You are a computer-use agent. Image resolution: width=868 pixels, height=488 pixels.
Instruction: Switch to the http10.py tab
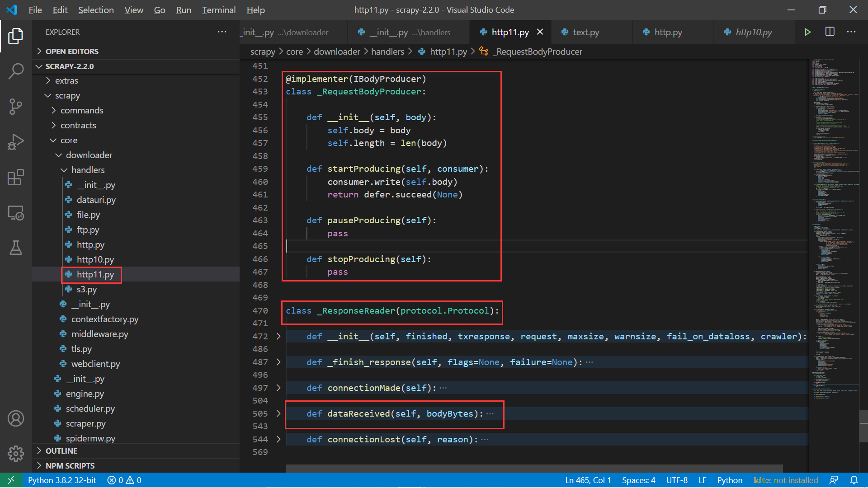pos(754,32)
